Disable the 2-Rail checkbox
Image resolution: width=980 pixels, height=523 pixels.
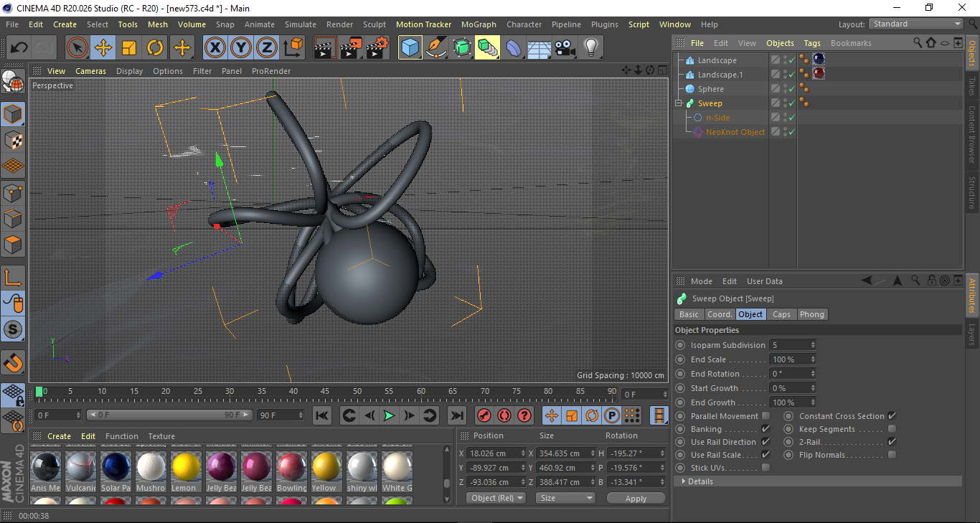[x=892, y=442]
